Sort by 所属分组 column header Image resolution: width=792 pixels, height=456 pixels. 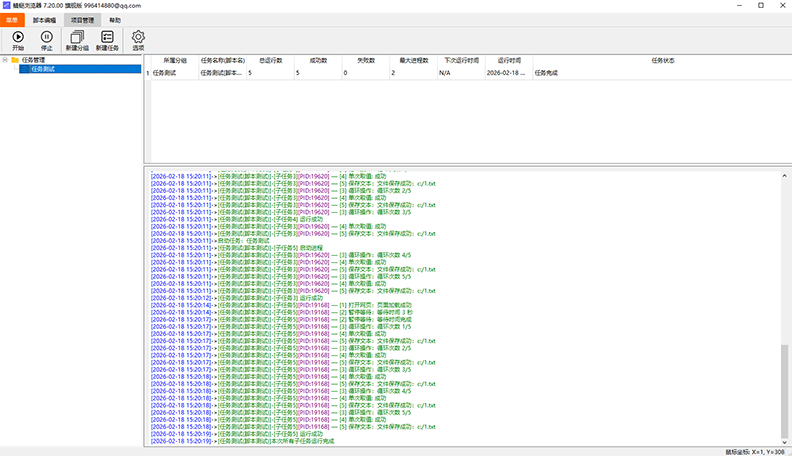[x=175, y=60]
